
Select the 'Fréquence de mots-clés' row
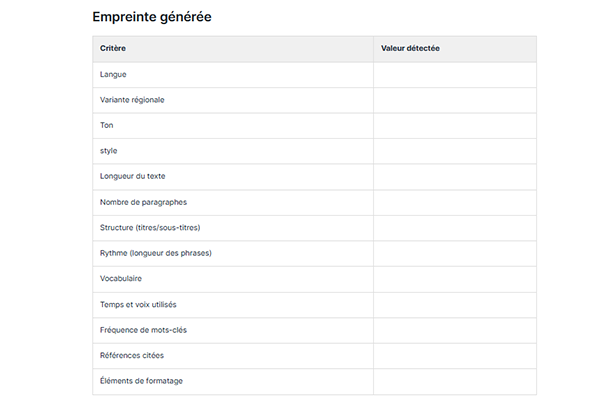coord(315,330)
